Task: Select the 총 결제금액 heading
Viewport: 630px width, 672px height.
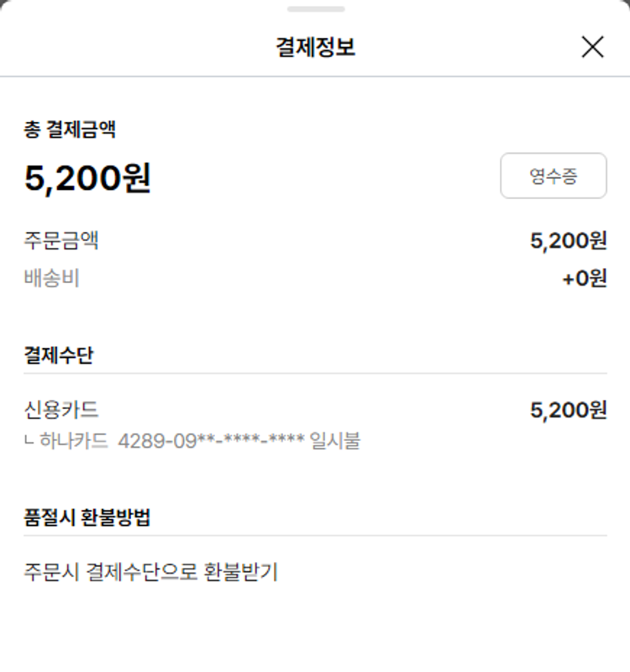Action: click(x=70, y=129)
